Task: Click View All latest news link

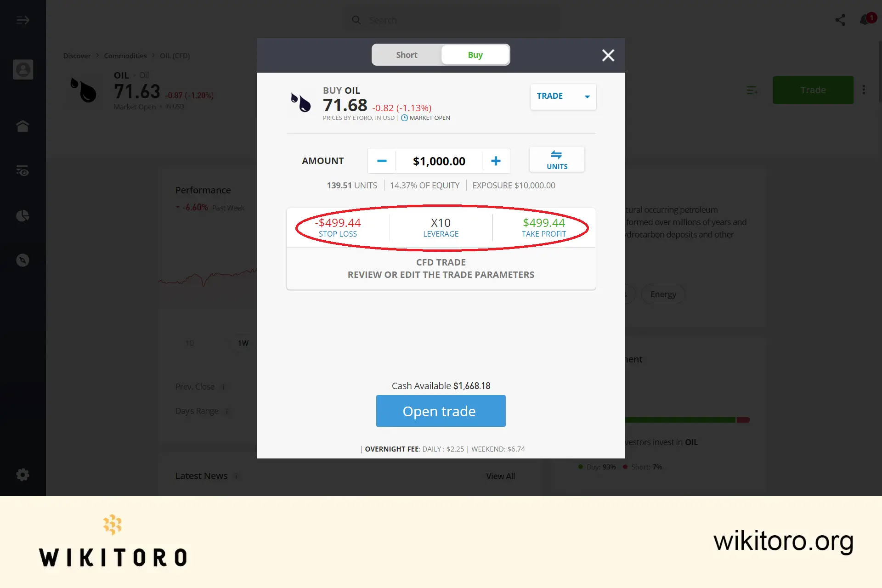Action: point(500,475)
